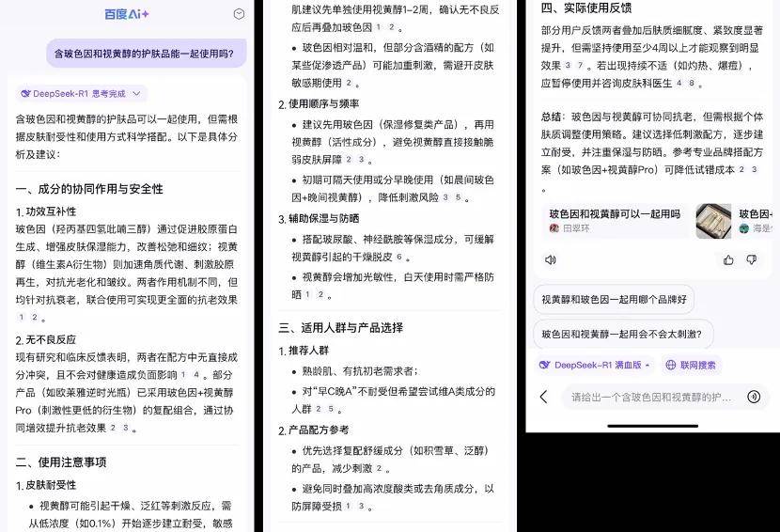Expand DeepSeek-R1 思考完成 thinking section

[x=82, y=94]
